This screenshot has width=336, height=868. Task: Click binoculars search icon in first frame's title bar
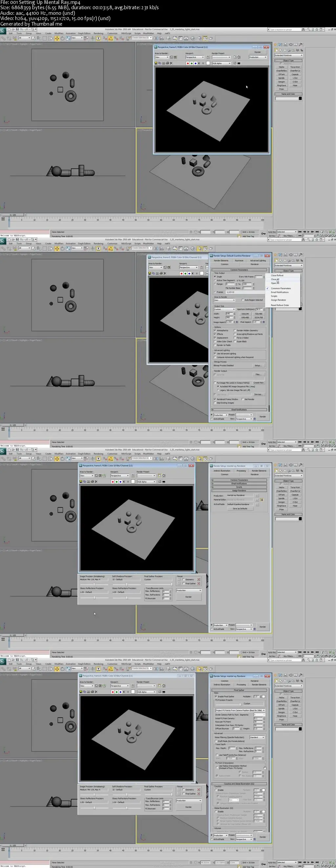click(304, 30)
